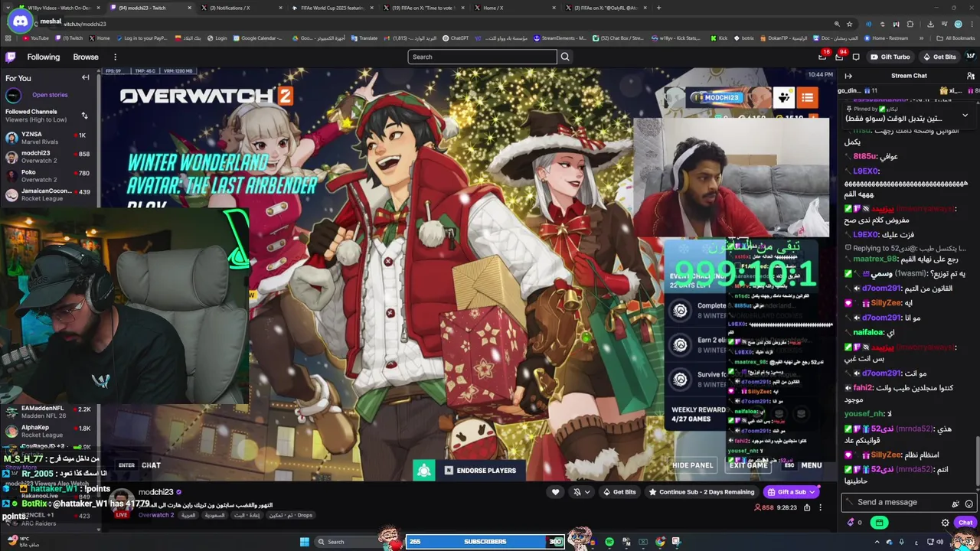The image size is (980, 551).
Task: Open Spotify from the taskbar
Action: pyautogui.click(x=609, y=542)
